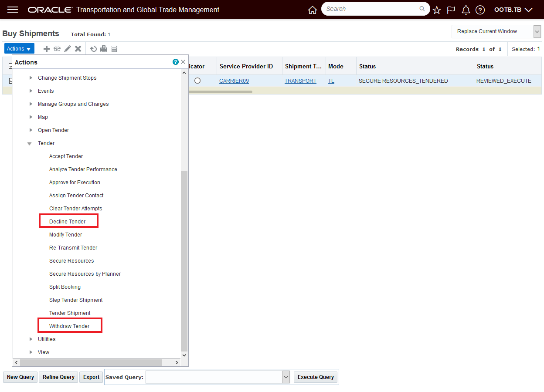
Task: Choose Secure Resources action
Action: (71, 261)
